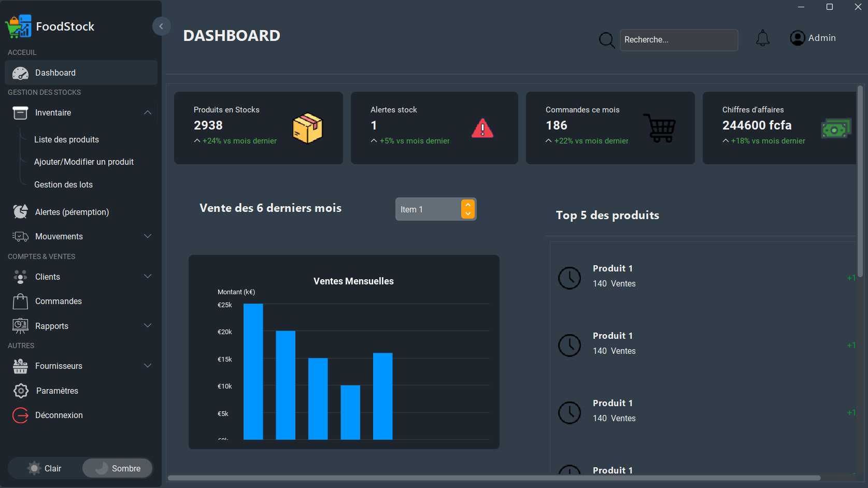Click the red alert triangle icon
The image size is (868, 488).
(x=482, y=128)
